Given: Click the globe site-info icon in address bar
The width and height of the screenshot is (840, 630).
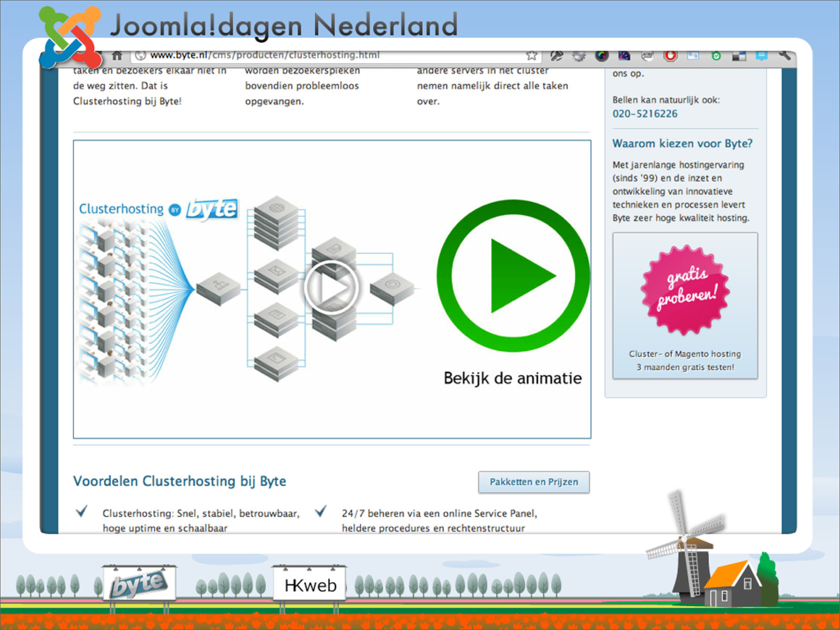Looking at the screenshot, I should [x=141, y=55].
